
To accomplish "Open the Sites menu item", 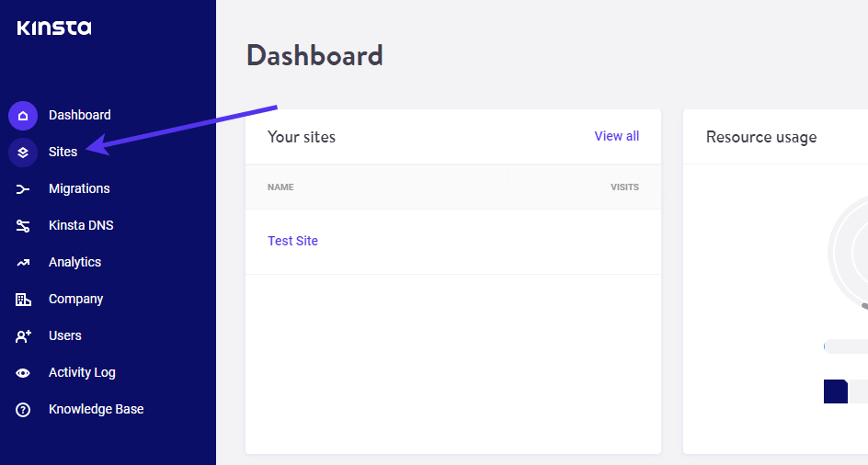I will click(x=63, y=152).
